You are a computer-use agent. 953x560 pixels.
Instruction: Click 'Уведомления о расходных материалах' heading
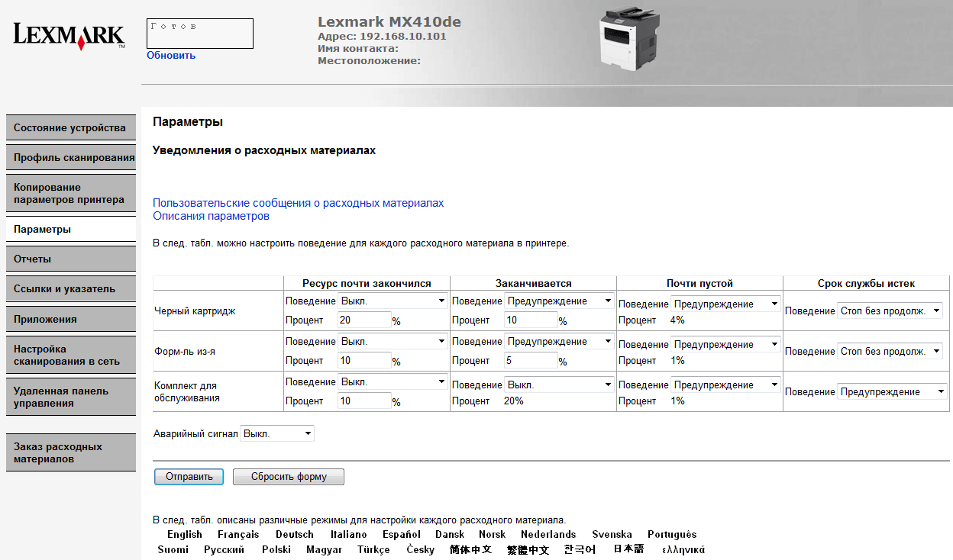264,150
